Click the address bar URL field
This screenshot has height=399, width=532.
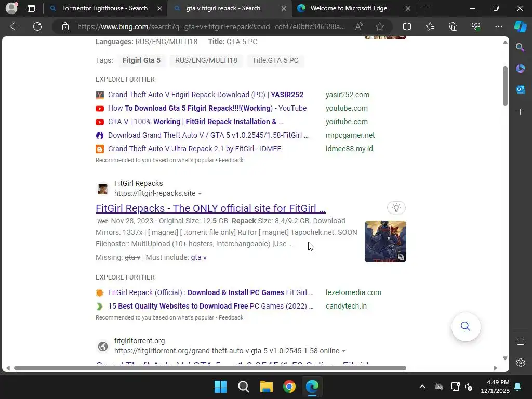coord(211,26)
